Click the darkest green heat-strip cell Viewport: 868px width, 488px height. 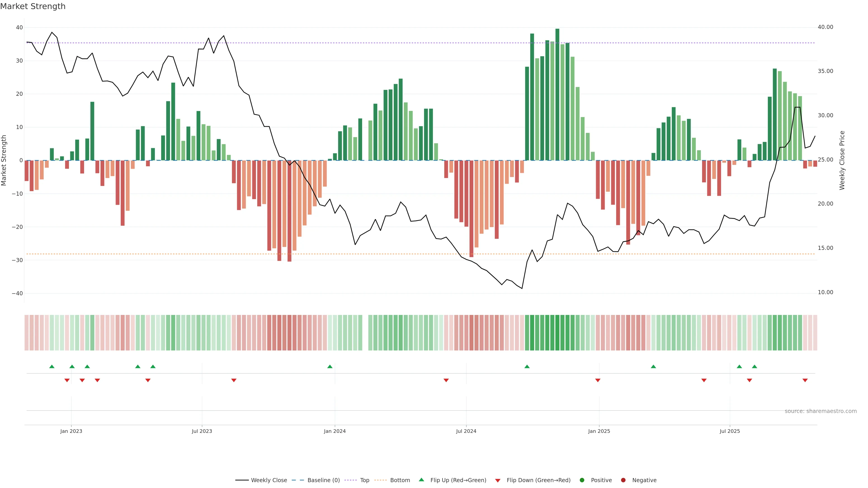click(x=557, y=333)
